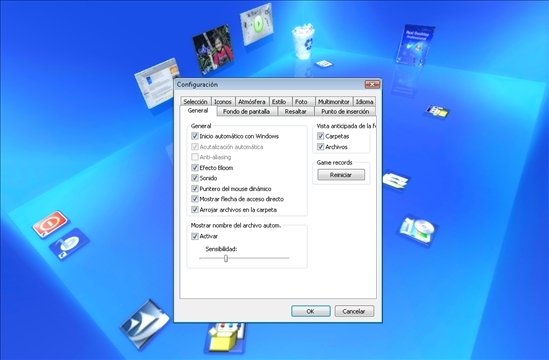Click the Mostrar nombre del archivo autom. label
This screenshot has width=549, height=360.
coord(236,226)
